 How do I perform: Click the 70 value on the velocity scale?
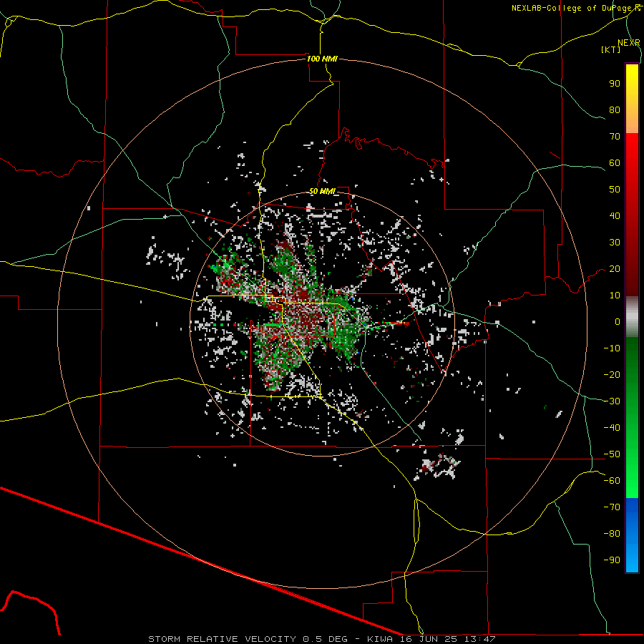[x=615, y=137]
